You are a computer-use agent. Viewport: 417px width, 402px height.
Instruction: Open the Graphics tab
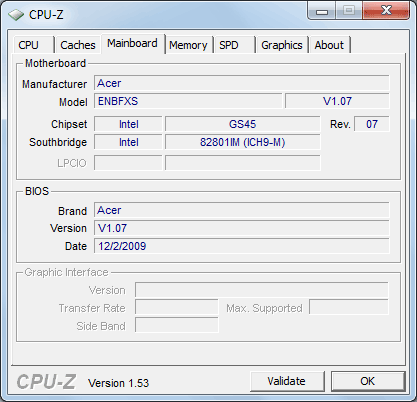[x=282, y=45]
